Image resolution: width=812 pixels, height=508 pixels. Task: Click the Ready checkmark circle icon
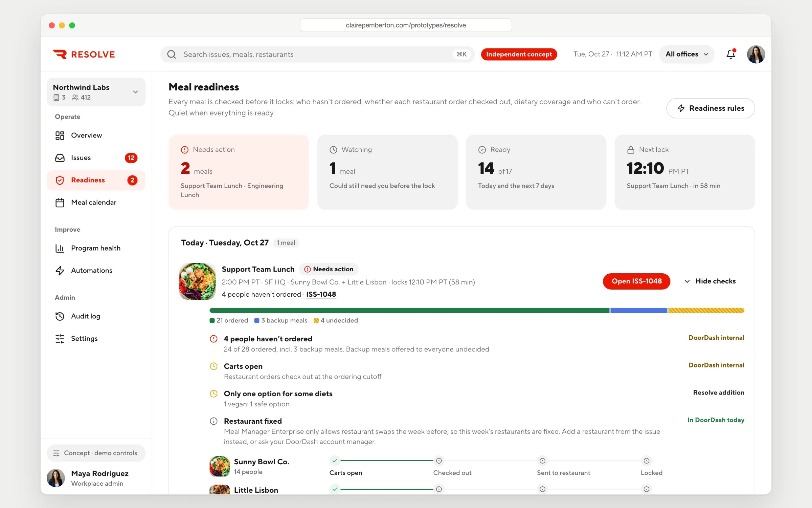(x=482, y=150)
